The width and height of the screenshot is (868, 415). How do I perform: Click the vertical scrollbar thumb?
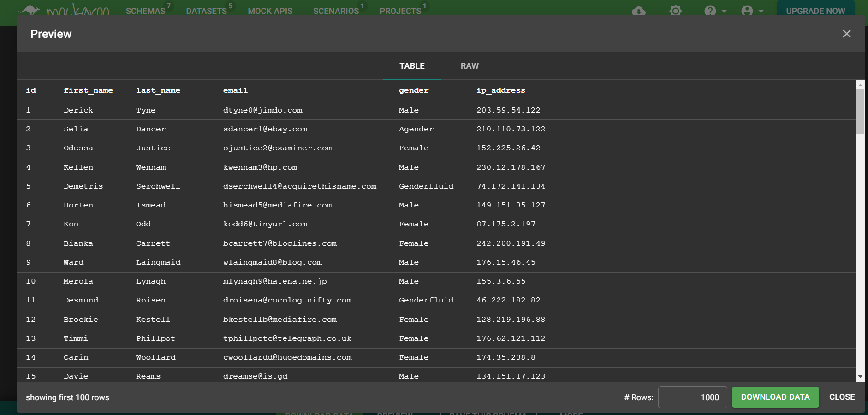860,112
